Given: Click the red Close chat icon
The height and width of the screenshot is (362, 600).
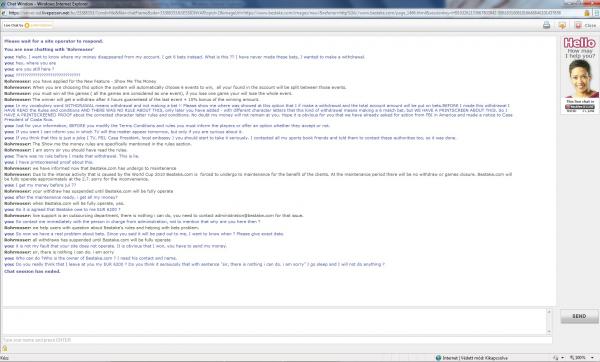Looking at the screenshot, I should point(578,25).
